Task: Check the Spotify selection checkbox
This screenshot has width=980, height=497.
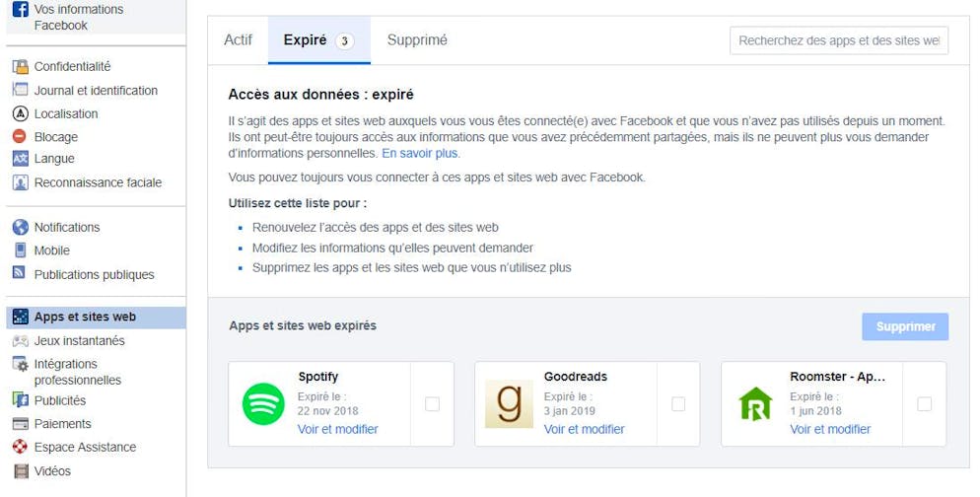Action: tap(432, 404)
